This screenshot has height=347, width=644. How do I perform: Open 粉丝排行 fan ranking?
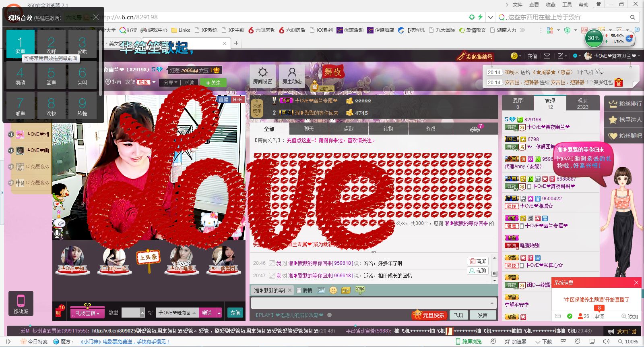625,104
